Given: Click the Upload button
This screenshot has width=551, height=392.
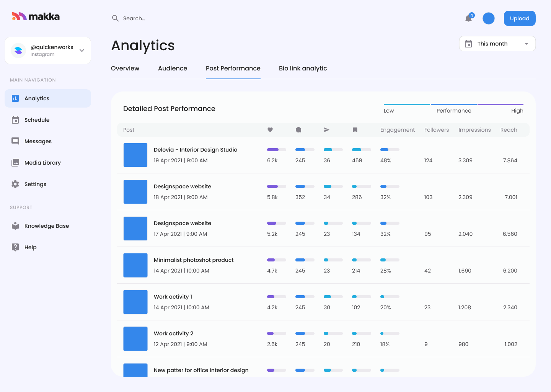Looking at the screenshot, I should tap(519, 18).
